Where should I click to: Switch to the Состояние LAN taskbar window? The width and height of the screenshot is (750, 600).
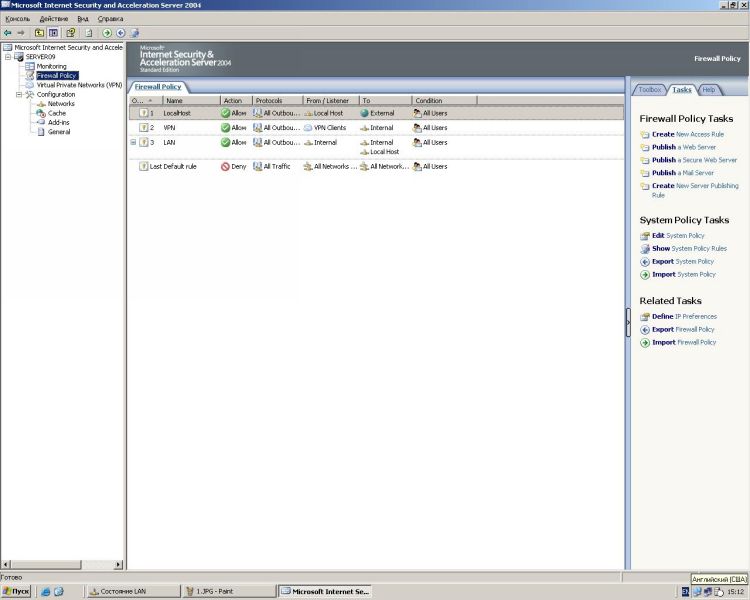point(133,592)
